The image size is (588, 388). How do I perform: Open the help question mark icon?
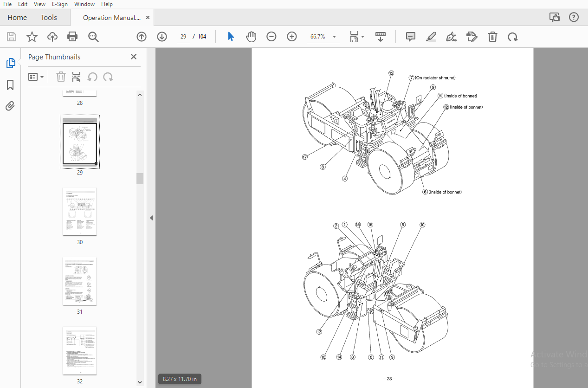coord(574,18)
